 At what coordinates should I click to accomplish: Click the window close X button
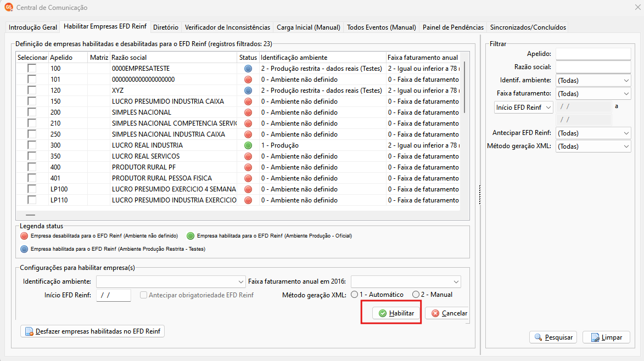(x=637, y=7)
